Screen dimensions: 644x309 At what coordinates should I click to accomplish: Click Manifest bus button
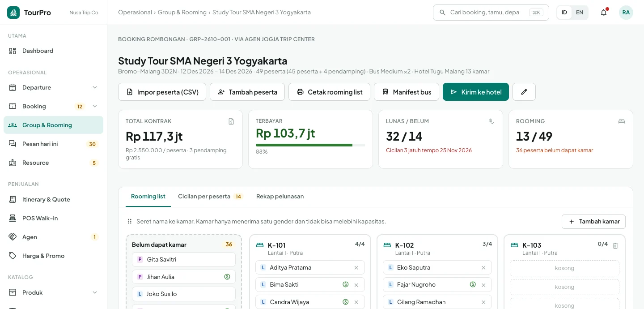point(407,92)
